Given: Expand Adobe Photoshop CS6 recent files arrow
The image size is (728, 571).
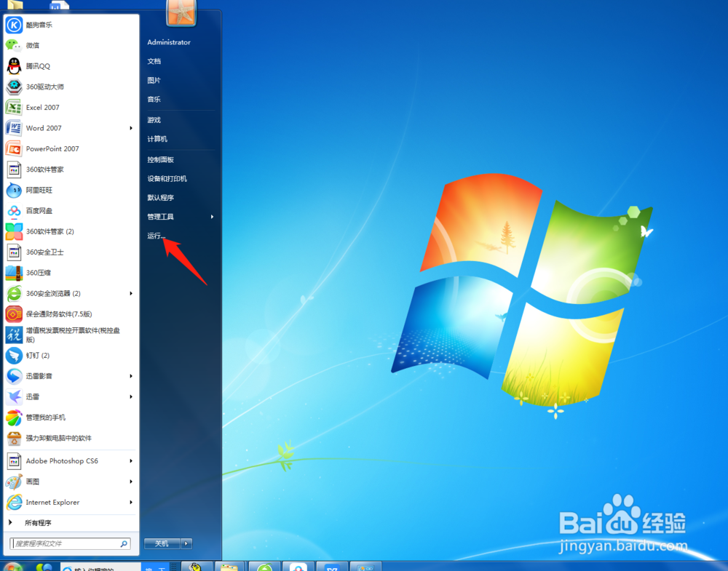Looking at the screenshot, I should [x=131, y=460].
